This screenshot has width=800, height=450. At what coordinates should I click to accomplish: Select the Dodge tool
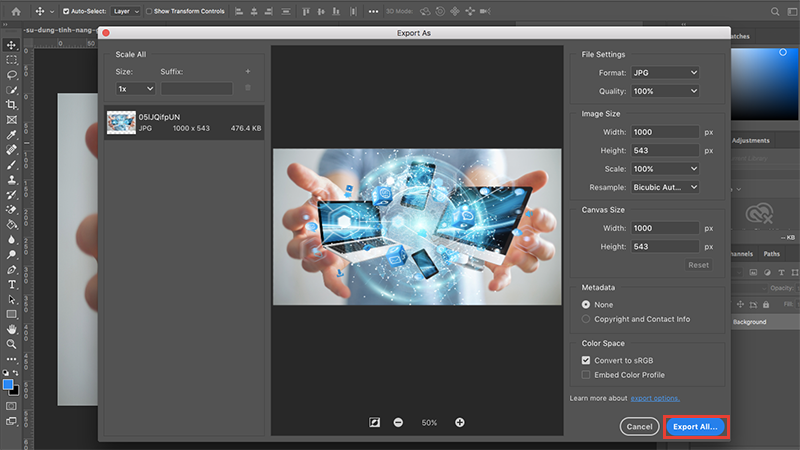[x=11, y=255]
